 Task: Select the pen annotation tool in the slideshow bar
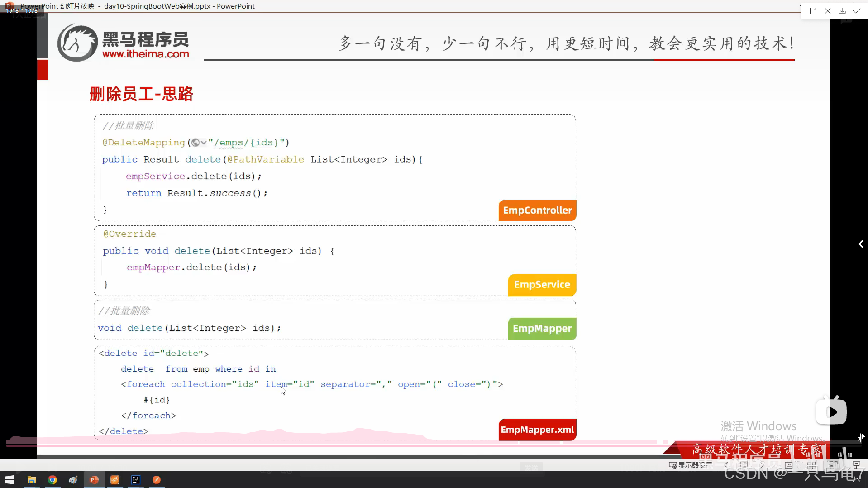coord(744,465)
